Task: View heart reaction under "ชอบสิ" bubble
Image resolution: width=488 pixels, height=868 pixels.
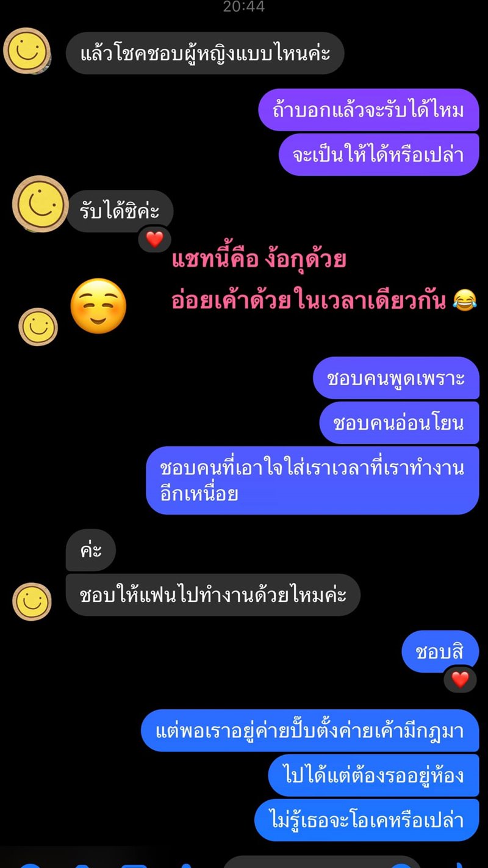Action: (460, 679)
